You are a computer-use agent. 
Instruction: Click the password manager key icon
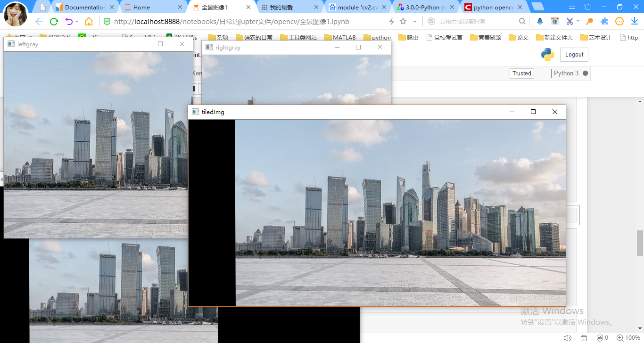(589, 21)
